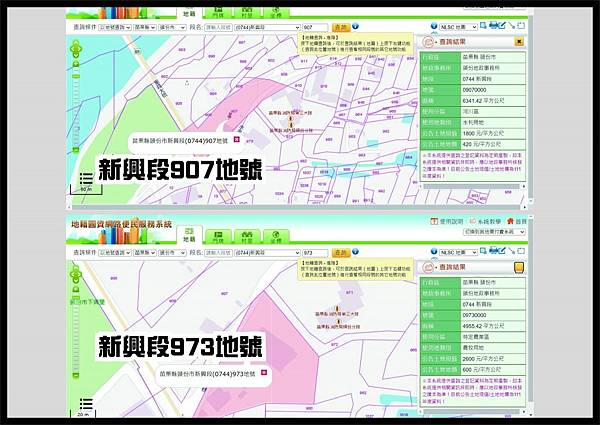Select the measure line tool in the lower toolbar
600x425 pixels.
(x=512, y=251)
